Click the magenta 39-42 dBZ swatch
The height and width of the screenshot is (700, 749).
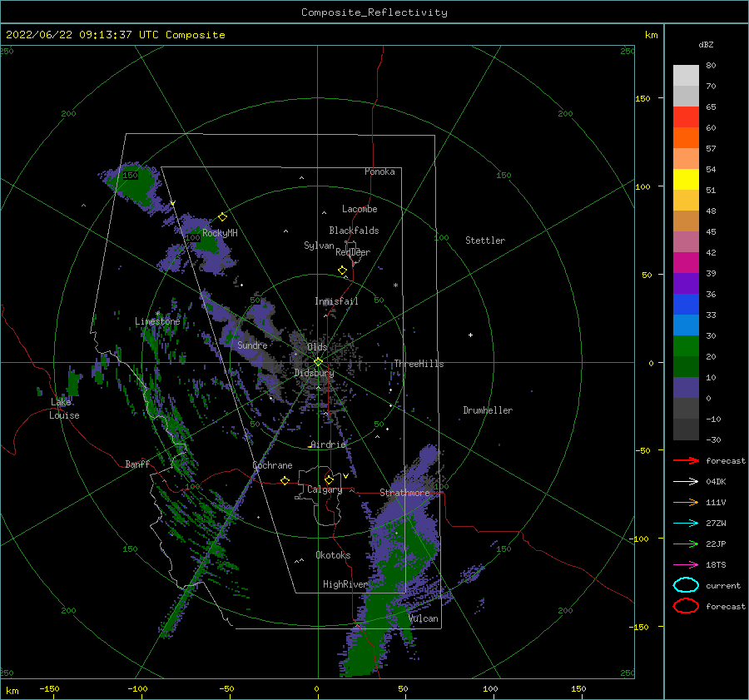click(x=686, y=263)
